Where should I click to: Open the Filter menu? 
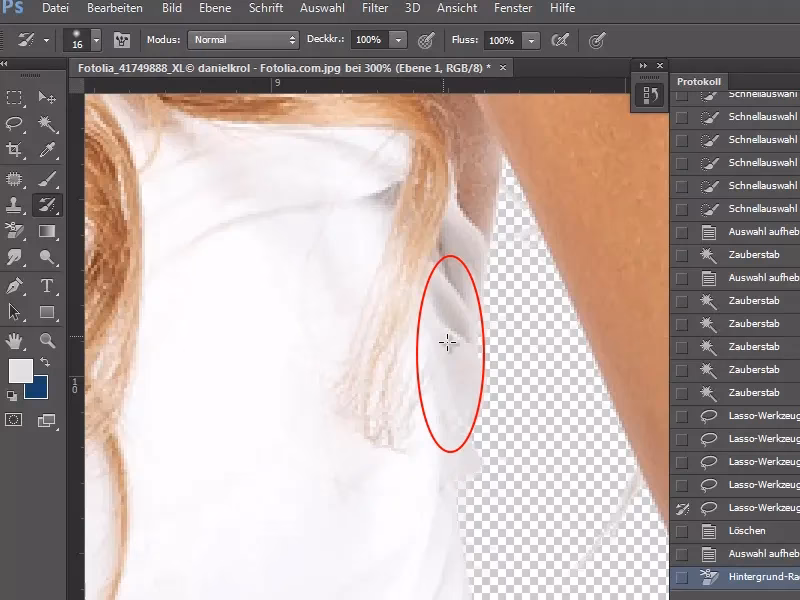[x=374, y=8]
